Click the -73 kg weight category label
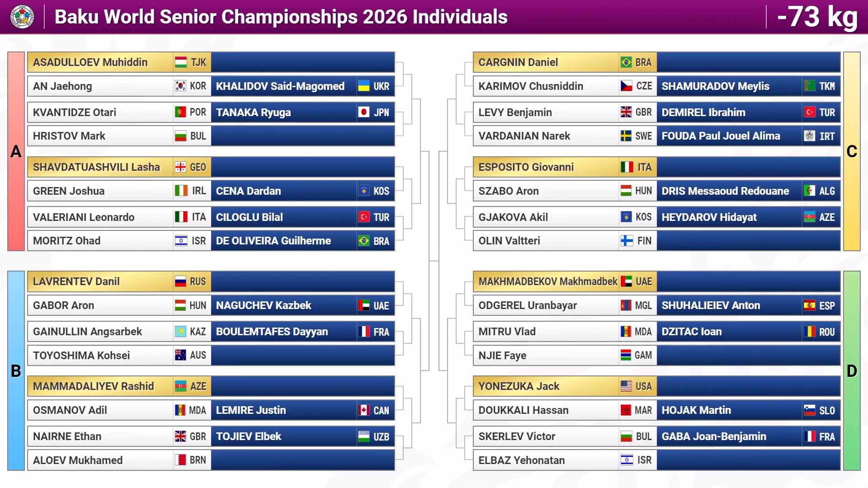Image resolution: width=868 pixels, height=488 pixels. click(x=817, y=17)
